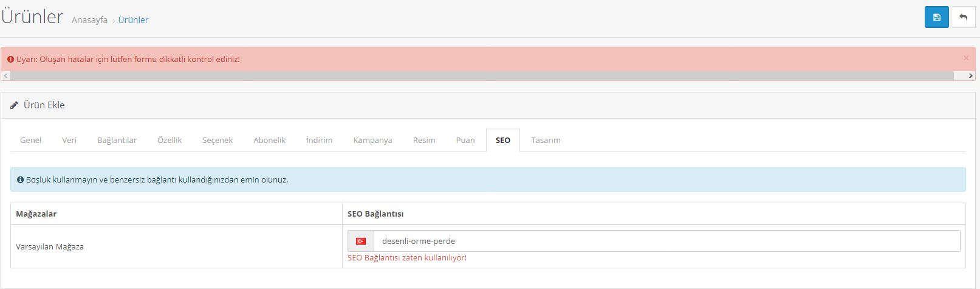Select the Resim tab

coord(424,140)
